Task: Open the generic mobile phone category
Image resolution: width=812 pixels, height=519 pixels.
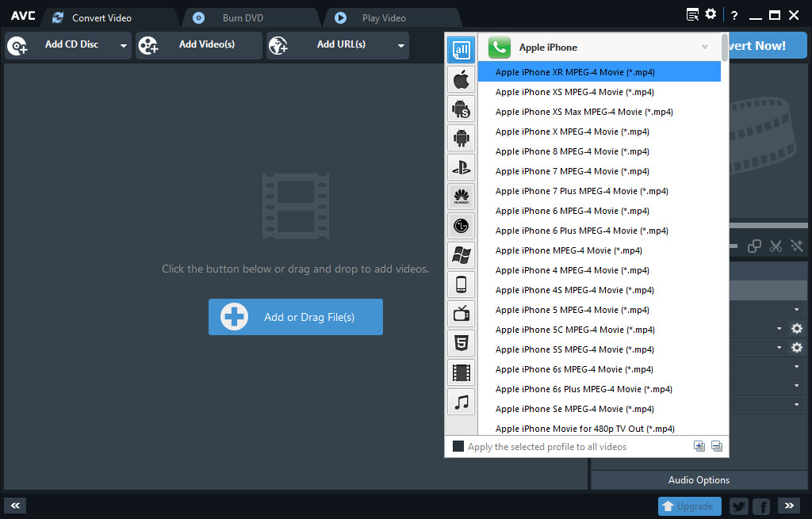Action: tap(461, 284)
